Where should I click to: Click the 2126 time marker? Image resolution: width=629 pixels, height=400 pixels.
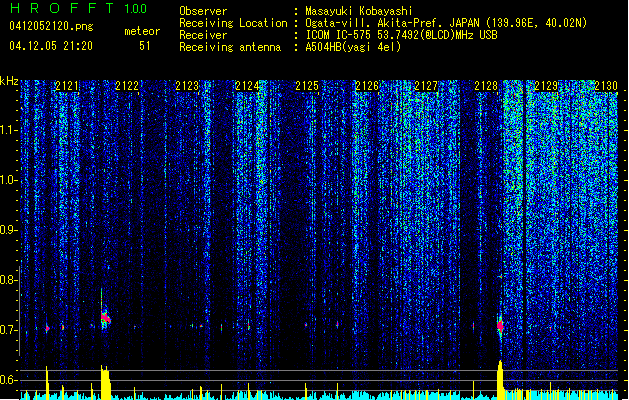(x=367, y=86)
